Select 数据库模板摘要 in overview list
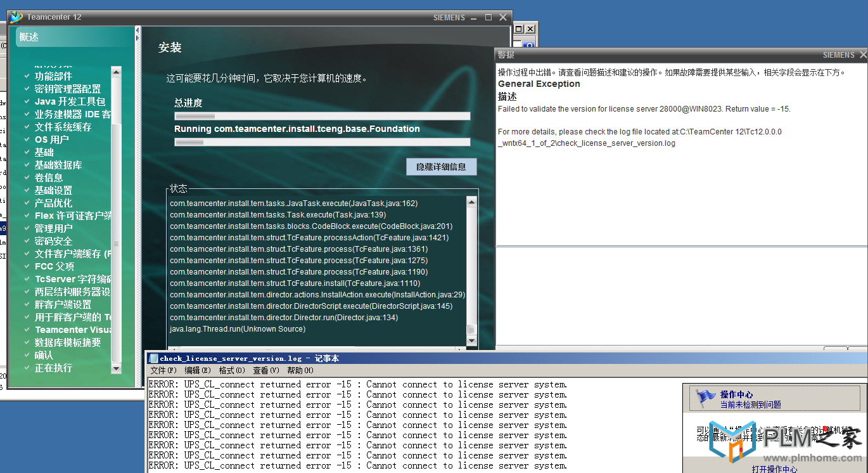The height and width of the screenshot is (473, 868). click(68, 342)
